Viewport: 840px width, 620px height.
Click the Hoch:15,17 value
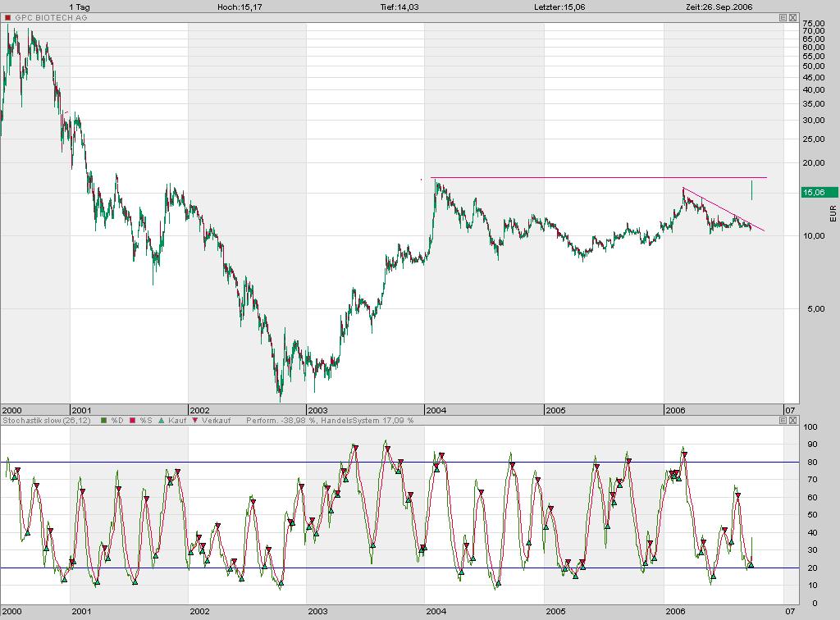pyautogui.click(x=240, y=7)
